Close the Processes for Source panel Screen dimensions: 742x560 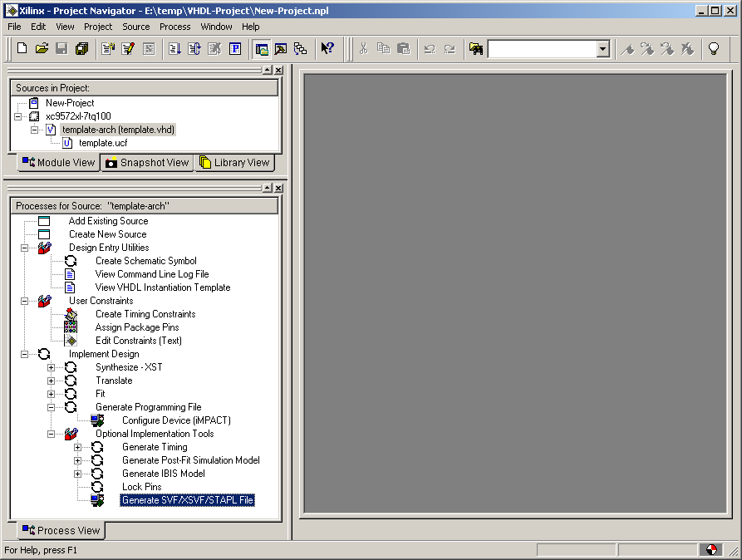278,188
